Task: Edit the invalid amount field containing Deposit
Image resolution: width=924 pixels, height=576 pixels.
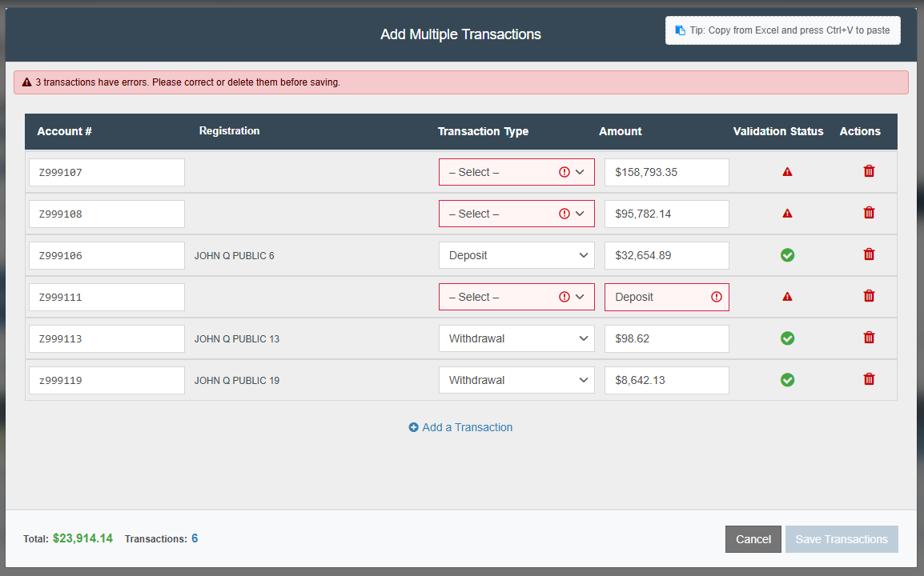Action: 666,297
